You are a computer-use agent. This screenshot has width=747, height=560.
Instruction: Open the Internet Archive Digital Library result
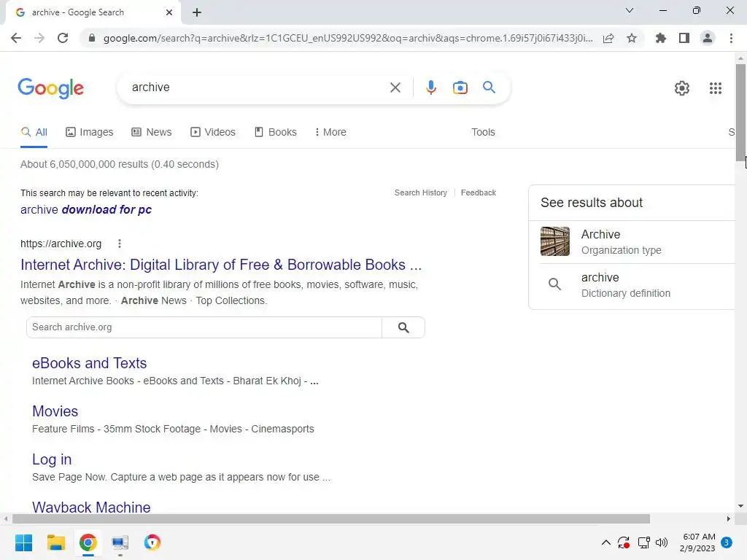[x=221, y=265]
